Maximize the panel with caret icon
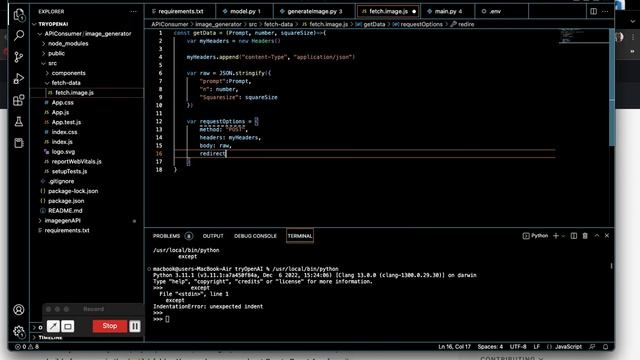Viewport: 640px width, 360px height. [597, 236]
